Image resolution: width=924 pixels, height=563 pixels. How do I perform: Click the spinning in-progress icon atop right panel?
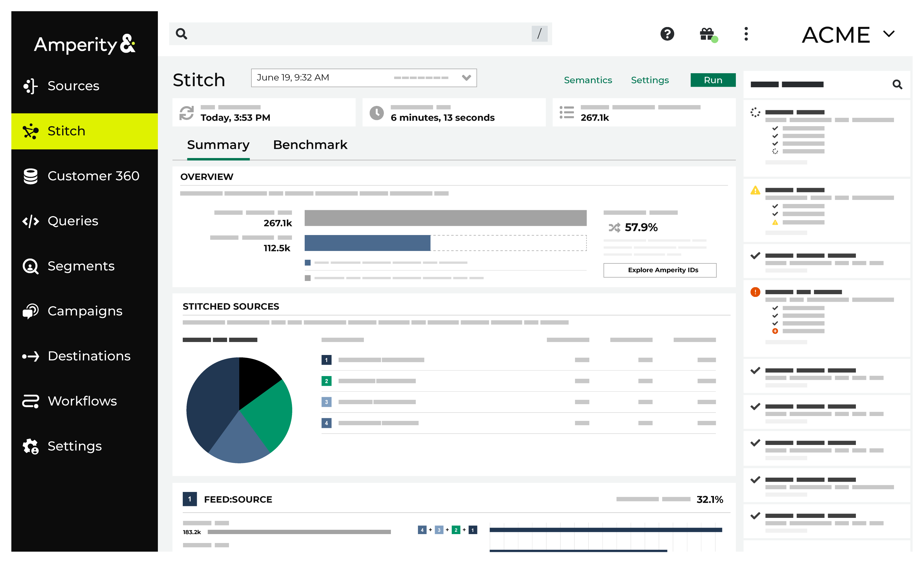coord(755,112)
